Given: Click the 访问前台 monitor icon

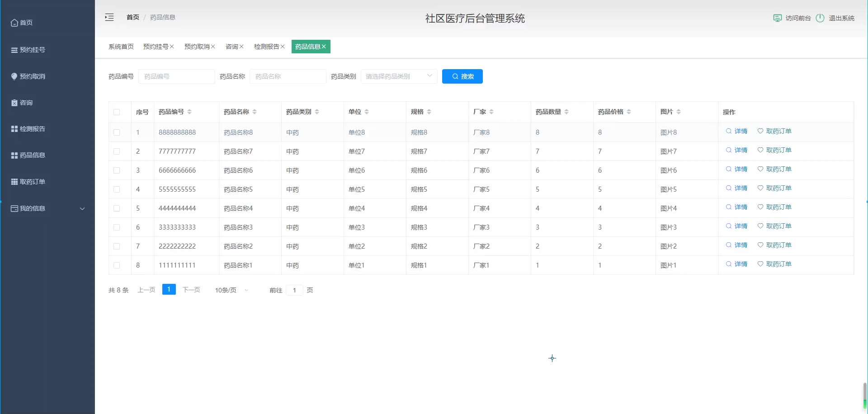Looking at the screenshot, I should tap(777, 18).
